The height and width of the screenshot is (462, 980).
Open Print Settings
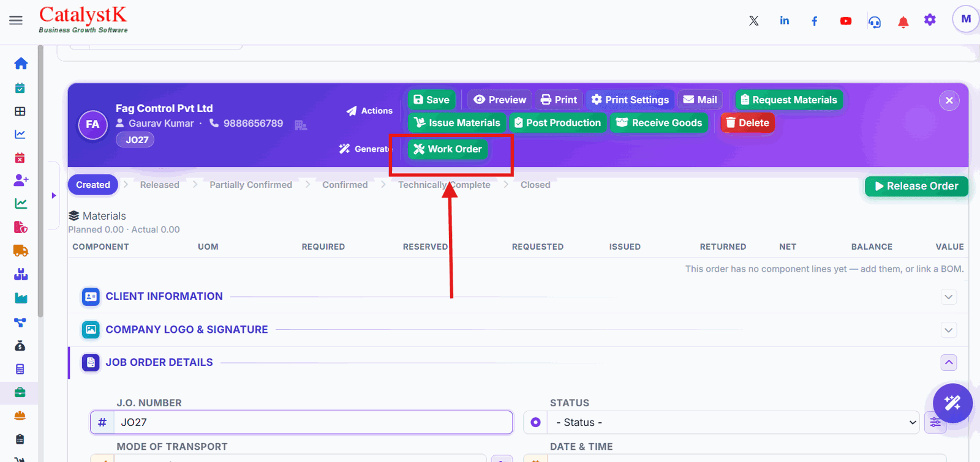[x=630, y=100]
